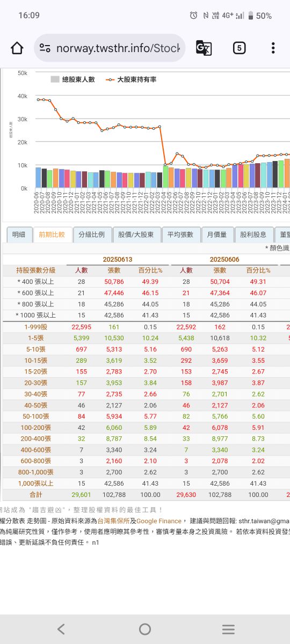Tap the address bar URL norway.twsthr.info
Viewport: 290px width, 644px height.
pyautogui.click(x=118, y=48)
